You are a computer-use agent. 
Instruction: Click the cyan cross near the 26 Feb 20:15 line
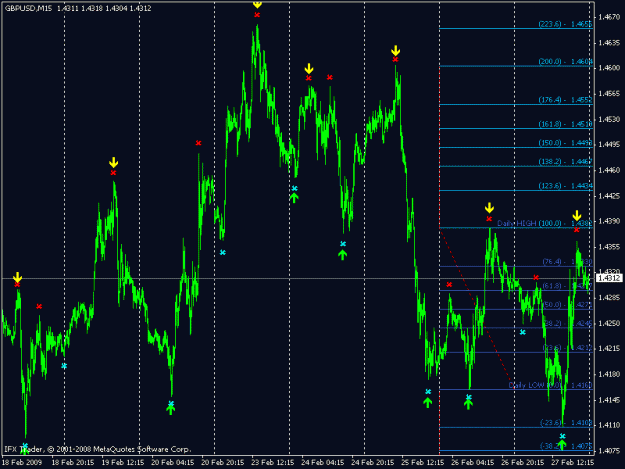pyautogui.click(x=523, y=332)
